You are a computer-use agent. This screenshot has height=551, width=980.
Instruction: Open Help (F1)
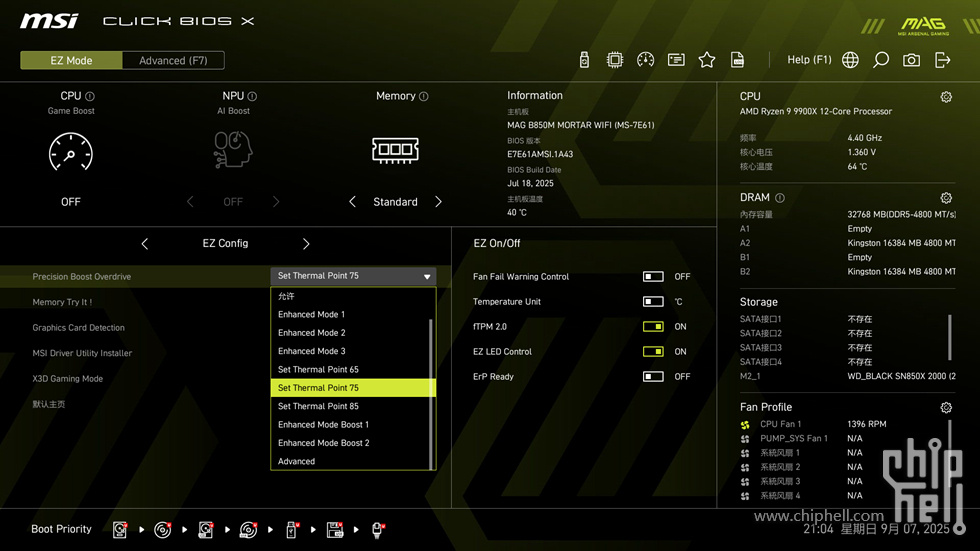[x=809, y=60]
